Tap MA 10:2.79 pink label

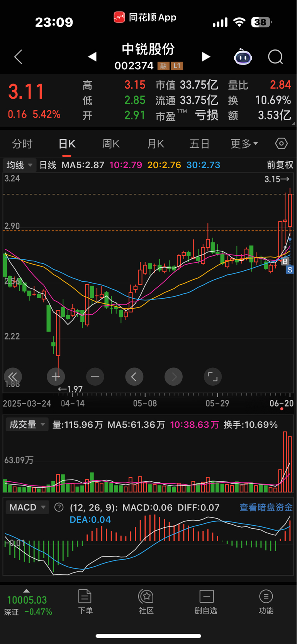126,165
